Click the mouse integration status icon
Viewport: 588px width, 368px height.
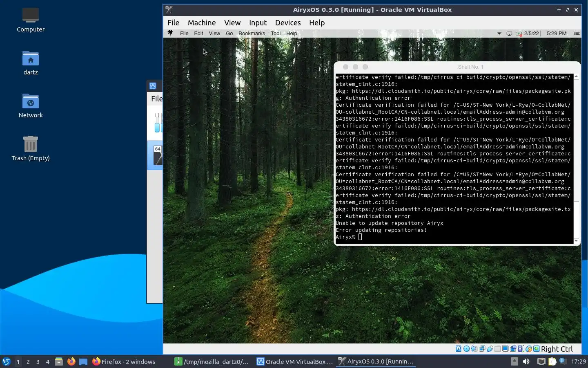[x=529, y=349]
